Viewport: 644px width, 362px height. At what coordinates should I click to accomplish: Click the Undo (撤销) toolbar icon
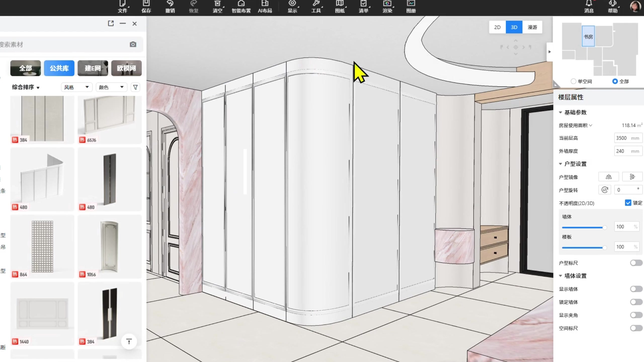click(170, 6)
